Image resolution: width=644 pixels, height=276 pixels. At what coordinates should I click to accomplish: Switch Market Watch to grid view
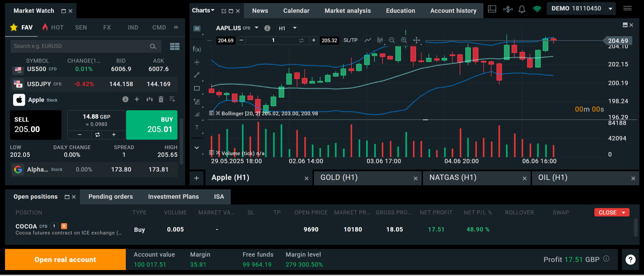point(174,46)
